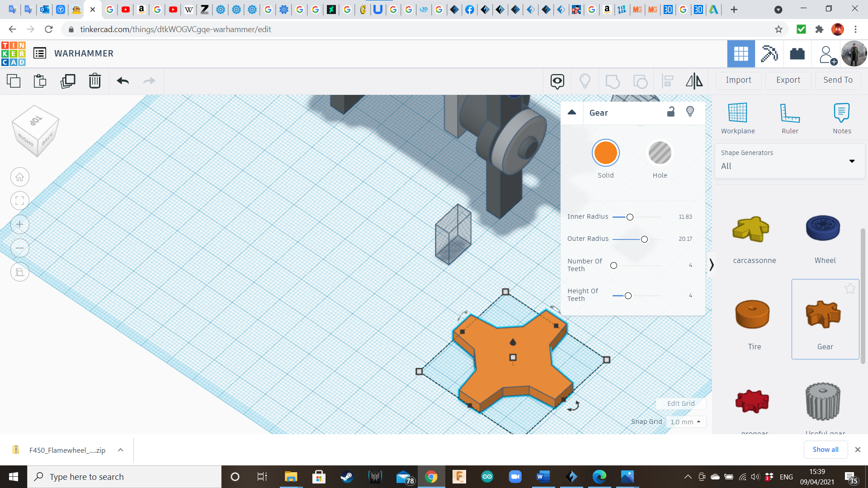Toggle the Gear shape lock icon
The width and height of the screenshot is (868, 488).
tap(671, 112)
